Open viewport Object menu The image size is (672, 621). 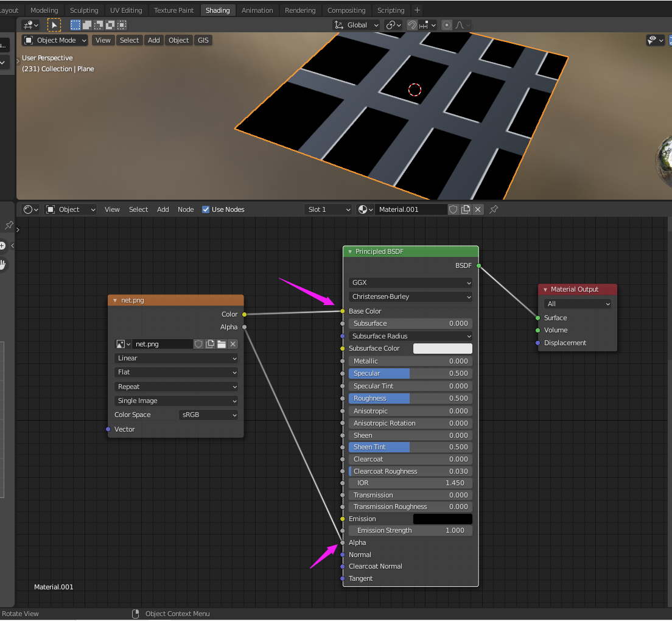click(179, 40)
